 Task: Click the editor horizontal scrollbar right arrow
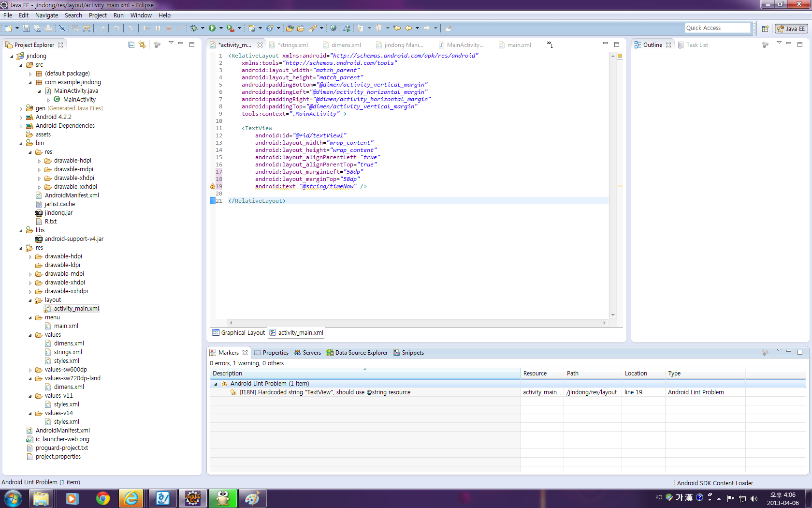point(604,323)
